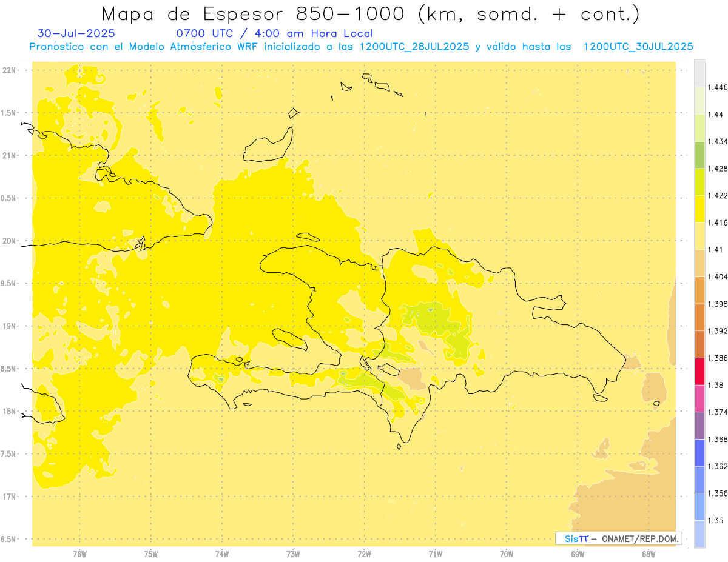Click the purple segment of the color legend

[699, 425]
